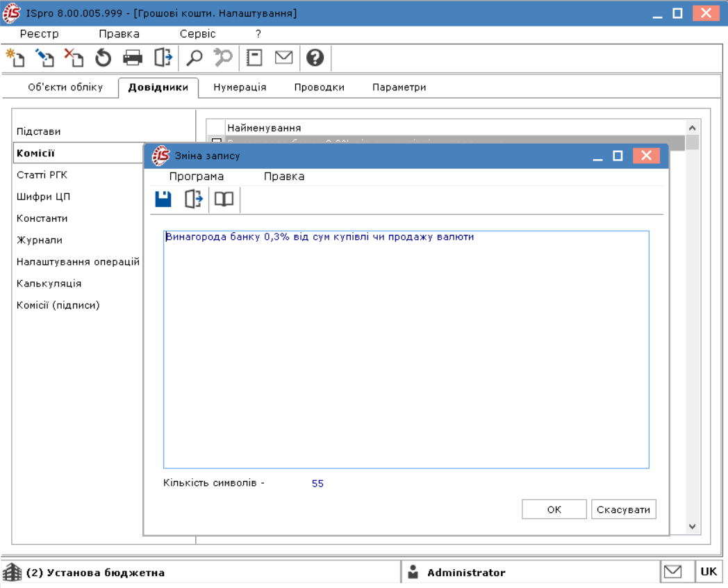The height and width of the screenshot is (588, 728).
Task: Refresh the list with the circular arrow icon
Action: tap(103, 58)
